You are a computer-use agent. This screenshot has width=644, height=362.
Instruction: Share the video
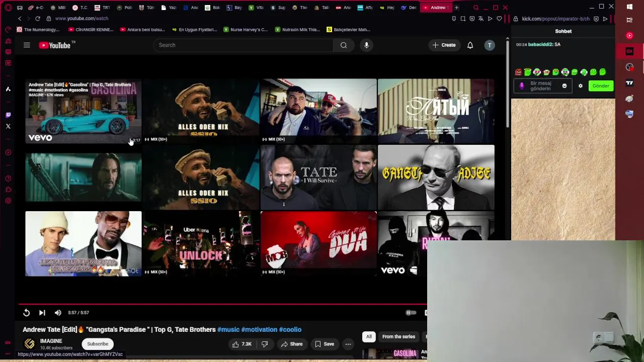[292, 344]
